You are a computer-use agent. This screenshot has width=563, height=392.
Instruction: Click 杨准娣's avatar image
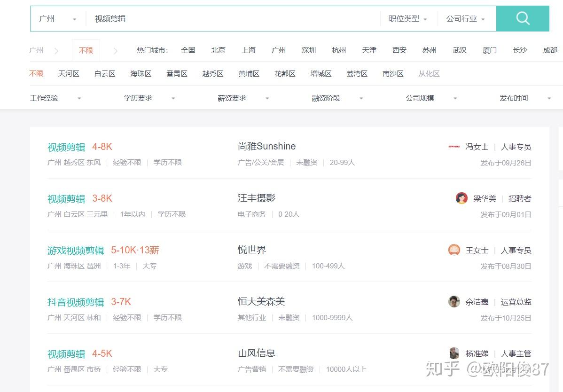click(454, 353)
